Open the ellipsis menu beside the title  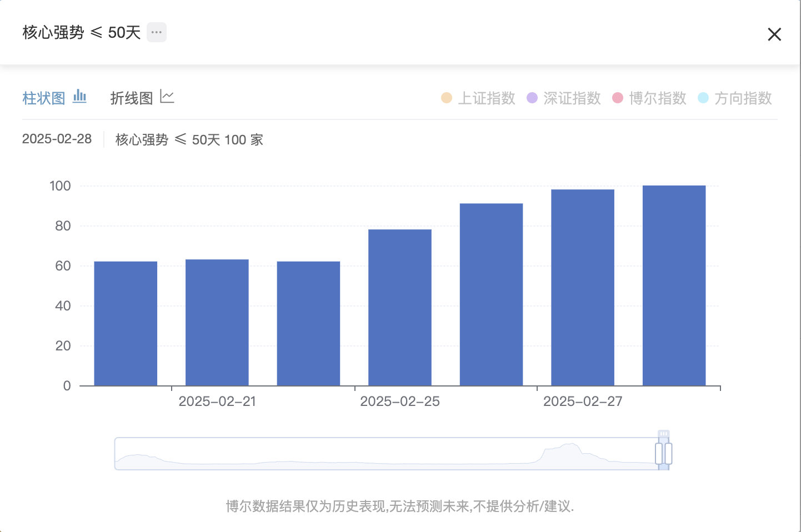coord(157,32)
